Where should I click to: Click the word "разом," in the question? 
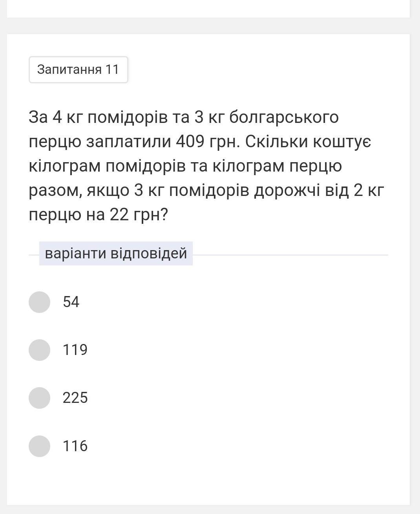[55, 190]
